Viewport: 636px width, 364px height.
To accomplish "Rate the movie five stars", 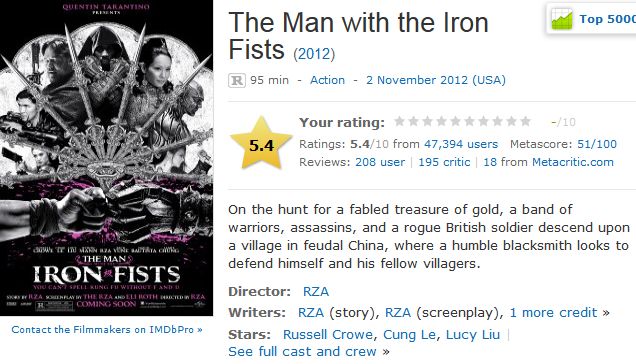I will (456, 121).
